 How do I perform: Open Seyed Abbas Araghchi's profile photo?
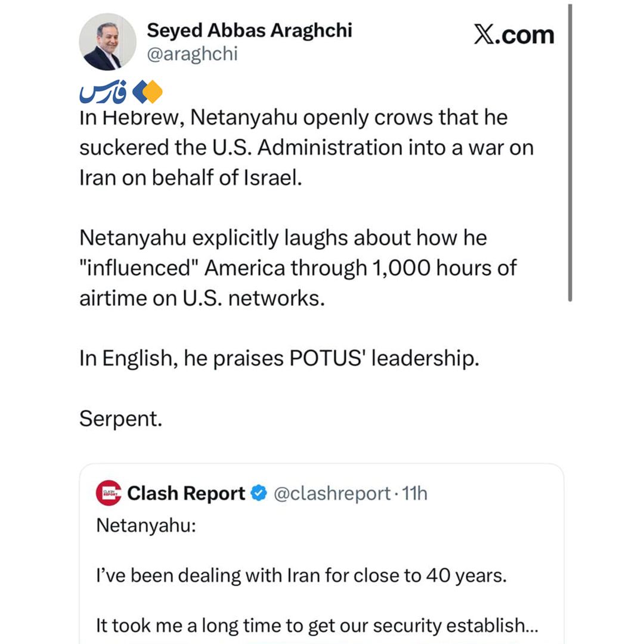[107, 42]
